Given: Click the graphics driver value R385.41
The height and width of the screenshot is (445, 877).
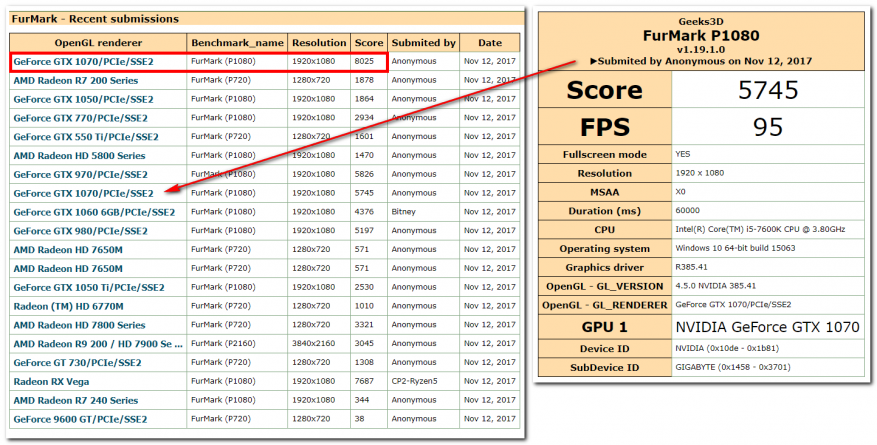Looking at the screenshot, I should pos(691,267).
